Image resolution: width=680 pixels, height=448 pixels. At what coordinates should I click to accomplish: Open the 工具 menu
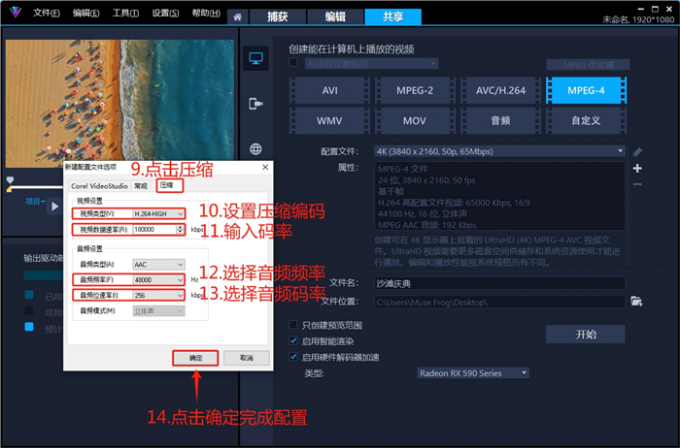tap(125, 13)
